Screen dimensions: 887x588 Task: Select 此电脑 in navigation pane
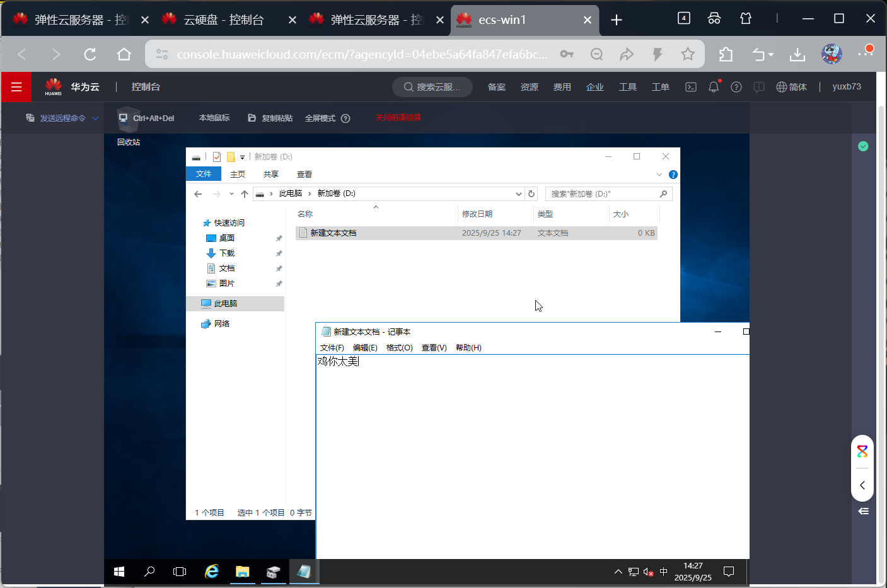tap(236, 304)
